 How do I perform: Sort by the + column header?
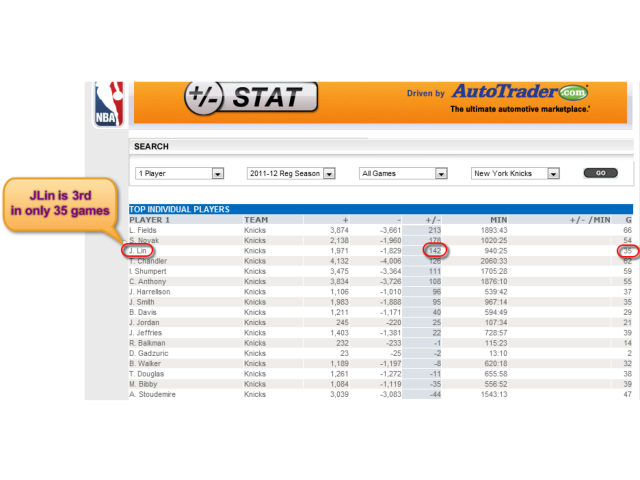tap(345, 220)
